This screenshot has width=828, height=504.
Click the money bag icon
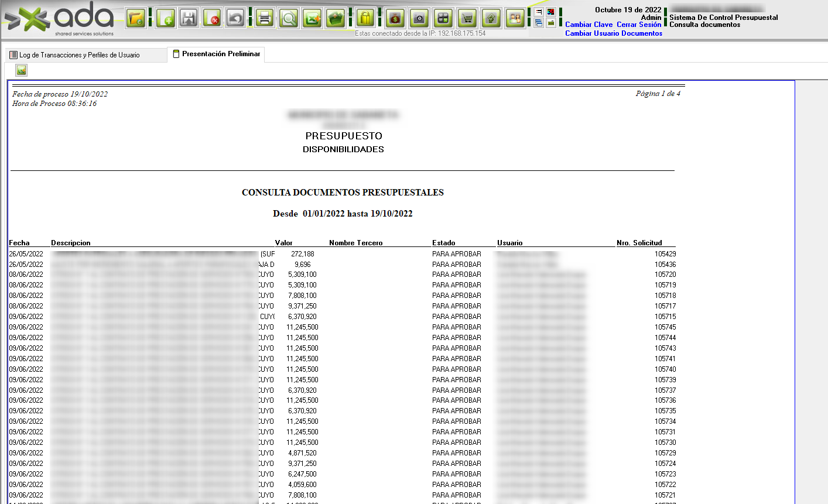[395, 19]
